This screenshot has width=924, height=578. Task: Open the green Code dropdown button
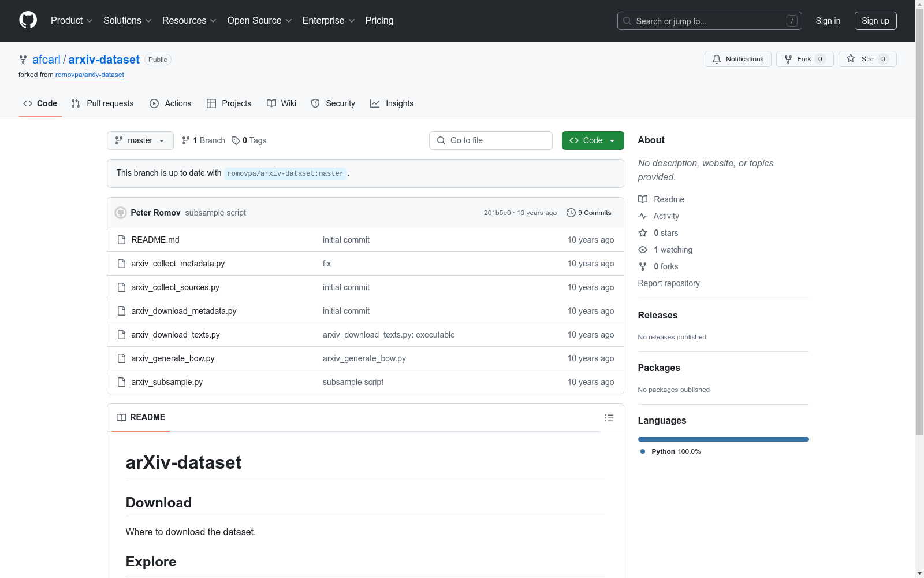click(593, 140)
